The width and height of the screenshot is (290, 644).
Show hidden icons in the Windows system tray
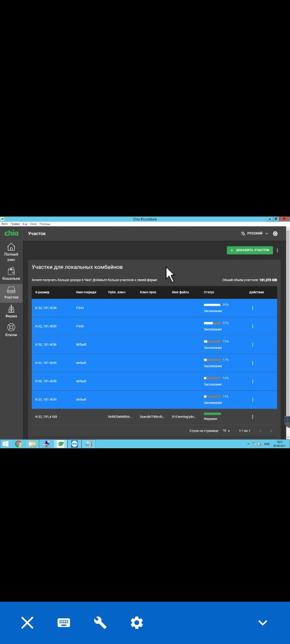click(248, 444)
